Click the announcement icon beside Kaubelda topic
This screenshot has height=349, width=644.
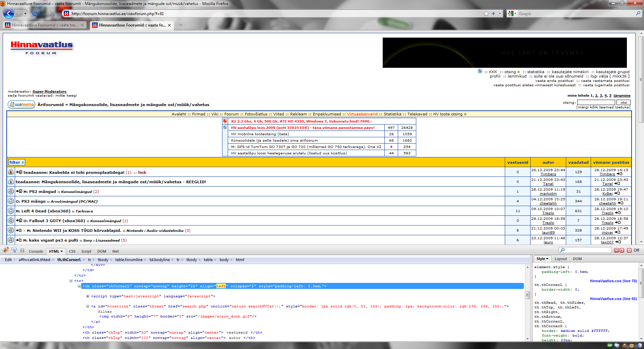(11, 172)
